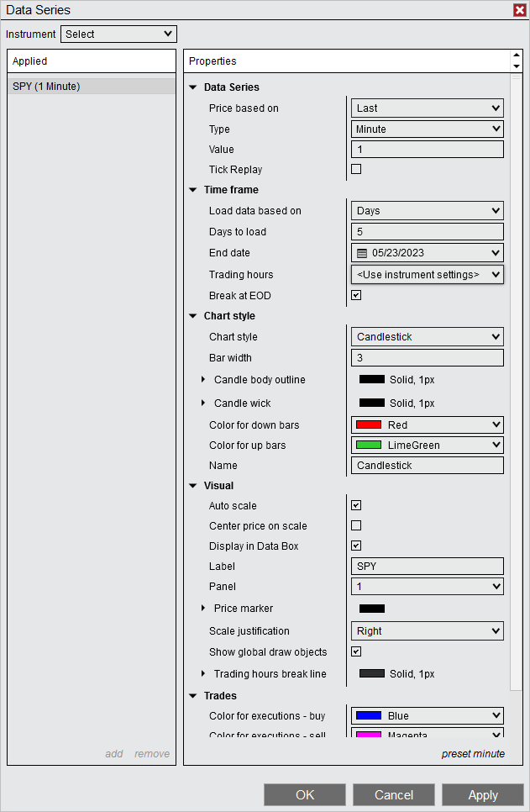
Task: Expand the Candle body outline settings
Action: point(203,380)
